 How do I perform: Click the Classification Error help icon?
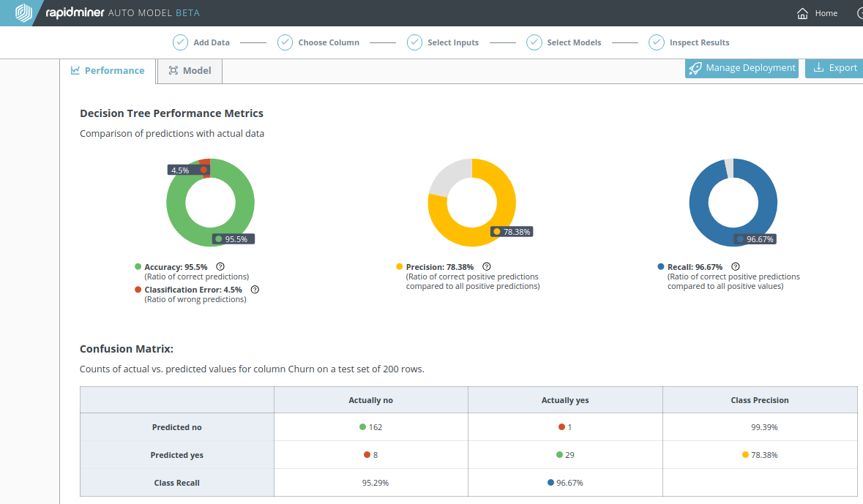pos(255,290)
